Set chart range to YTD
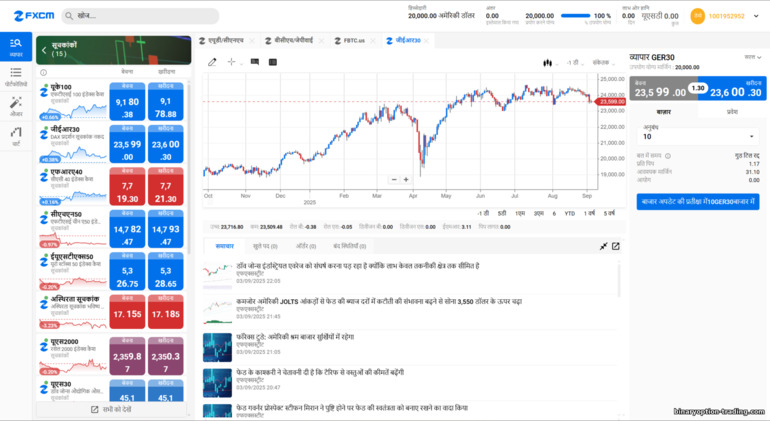Screen dimensions: 770x421 pyautogui.click(x=569, y=213)
